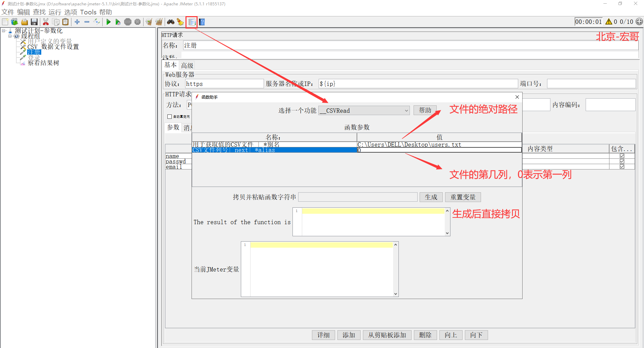This screenshot has height=348, width=644.
Task: Click the grey Stop sign icon
Action: pos(128,22)
